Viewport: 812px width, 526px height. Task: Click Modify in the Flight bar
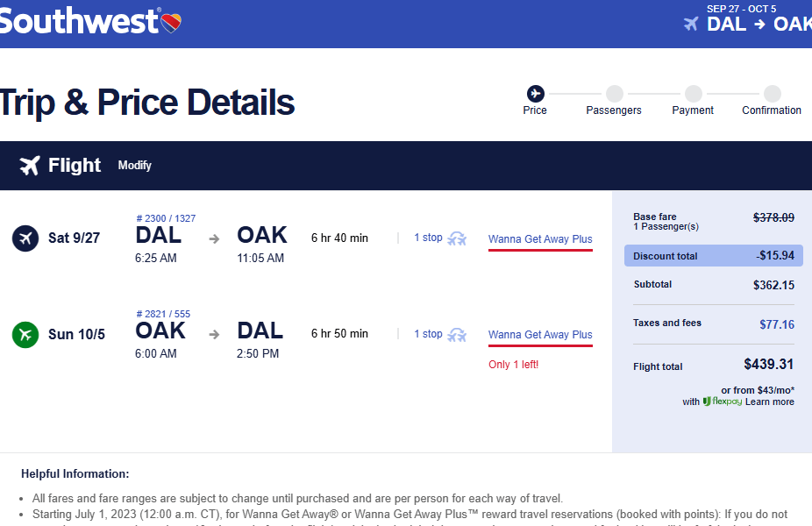(x=135, y=166)
